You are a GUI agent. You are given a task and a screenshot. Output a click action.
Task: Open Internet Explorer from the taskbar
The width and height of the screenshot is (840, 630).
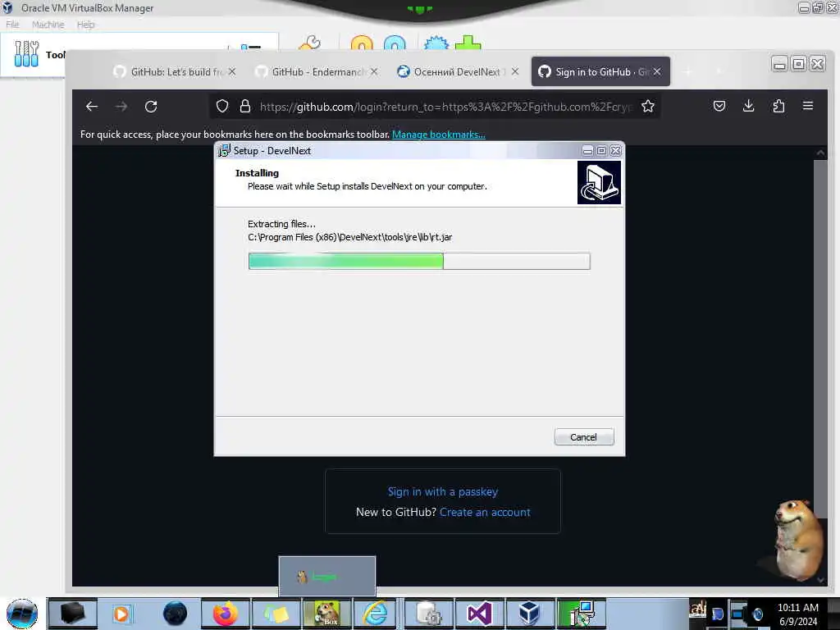(376, 614)
